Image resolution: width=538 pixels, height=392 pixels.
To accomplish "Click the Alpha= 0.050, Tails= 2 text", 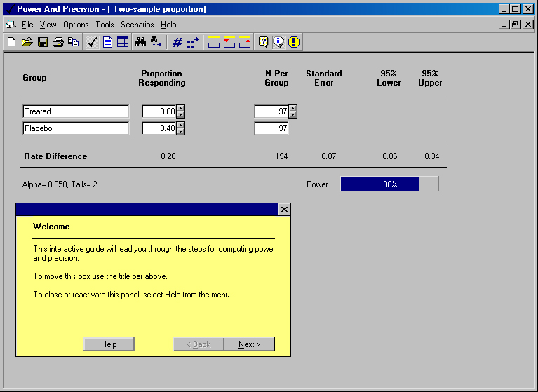I will (60, 184).
